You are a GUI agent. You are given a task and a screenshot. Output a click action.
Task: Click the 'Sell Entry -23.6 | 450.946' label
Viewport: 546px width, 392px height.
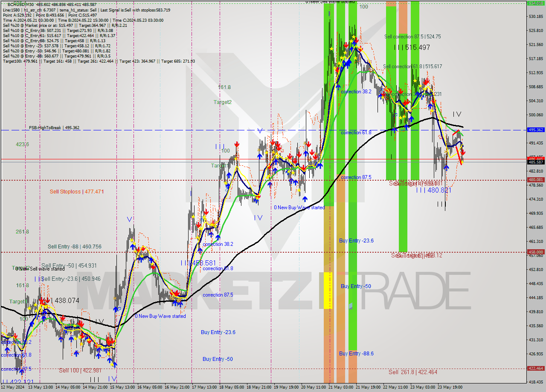[71, 279]
